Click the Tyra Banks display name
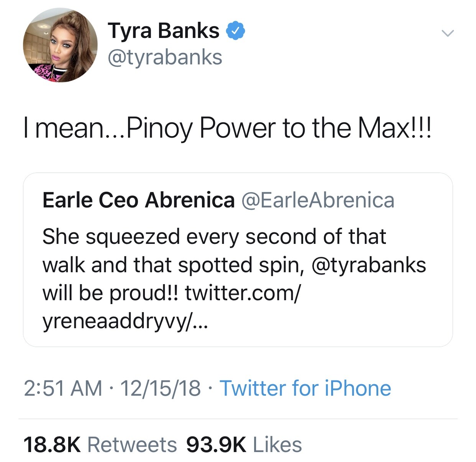Viewport: 476px width, 462px height. [x=164, y=31]
